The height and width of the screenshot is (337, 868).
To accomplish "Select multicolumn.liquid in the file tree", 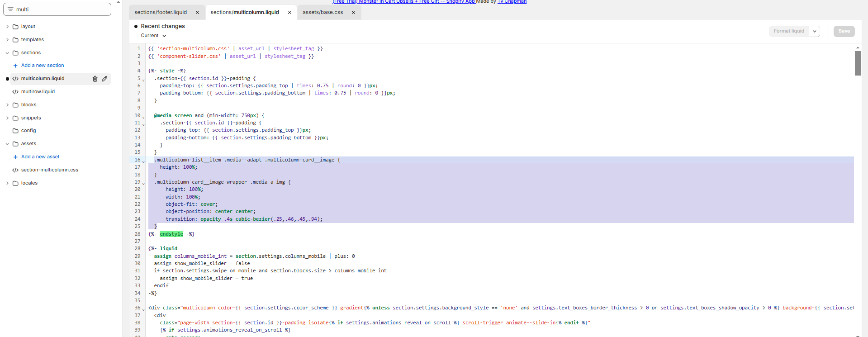I will point(43,79).
